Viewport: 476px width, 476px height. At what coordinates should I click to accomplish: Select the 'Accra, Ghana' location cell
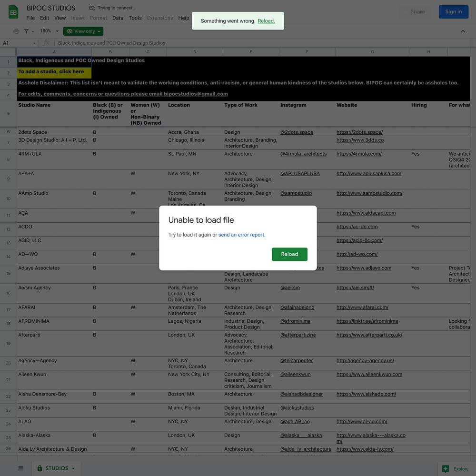click(x=195, y=132)
